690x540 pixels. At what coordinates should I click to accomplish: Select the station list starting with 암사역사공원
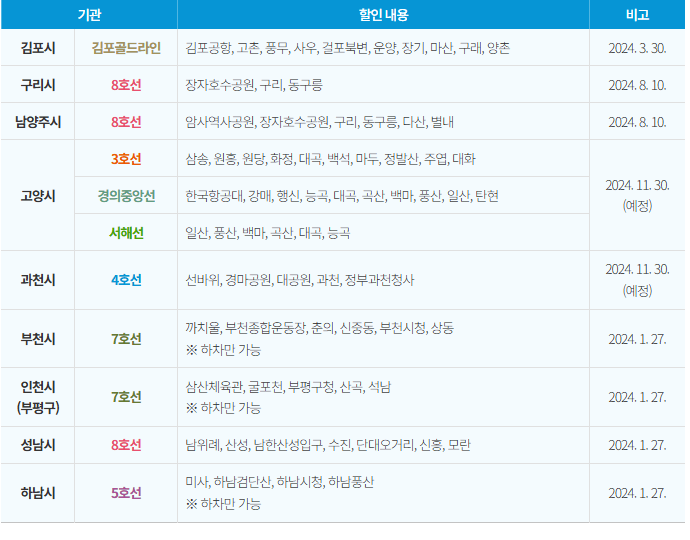click(319, 121)
